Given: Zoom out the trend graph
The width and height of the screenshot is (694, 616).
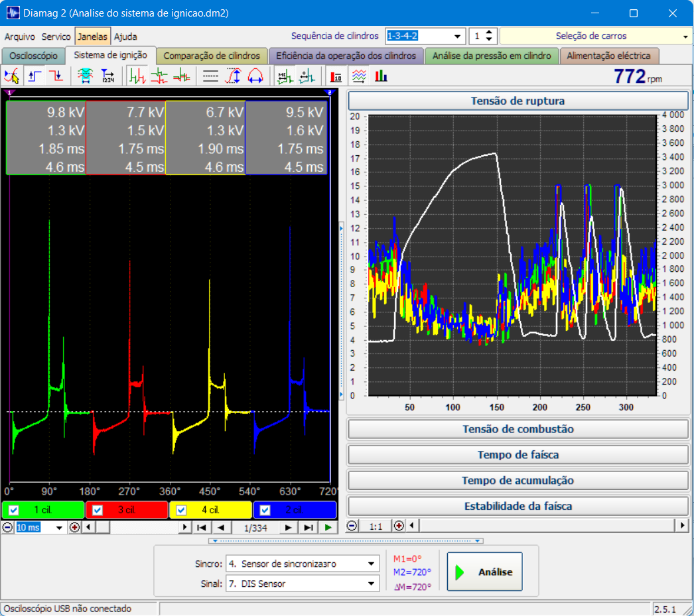Looking at the screenshot, I should coord(352,526).
